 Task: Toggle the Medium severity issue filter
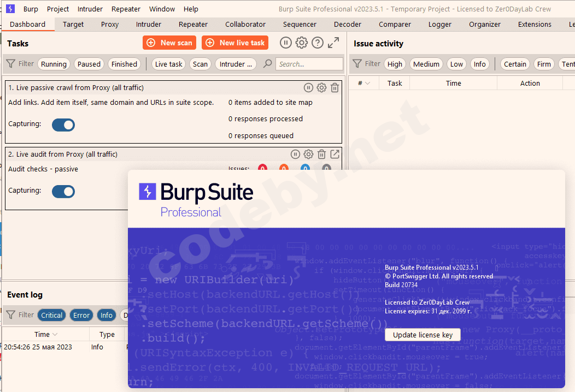426,64
